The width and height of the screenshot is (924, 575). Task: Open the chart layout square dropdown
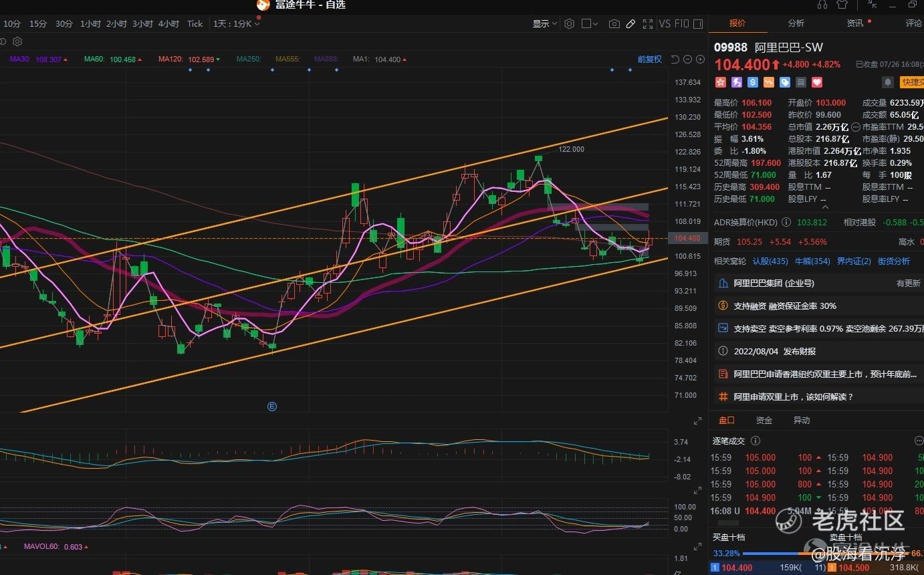[590, 24]
